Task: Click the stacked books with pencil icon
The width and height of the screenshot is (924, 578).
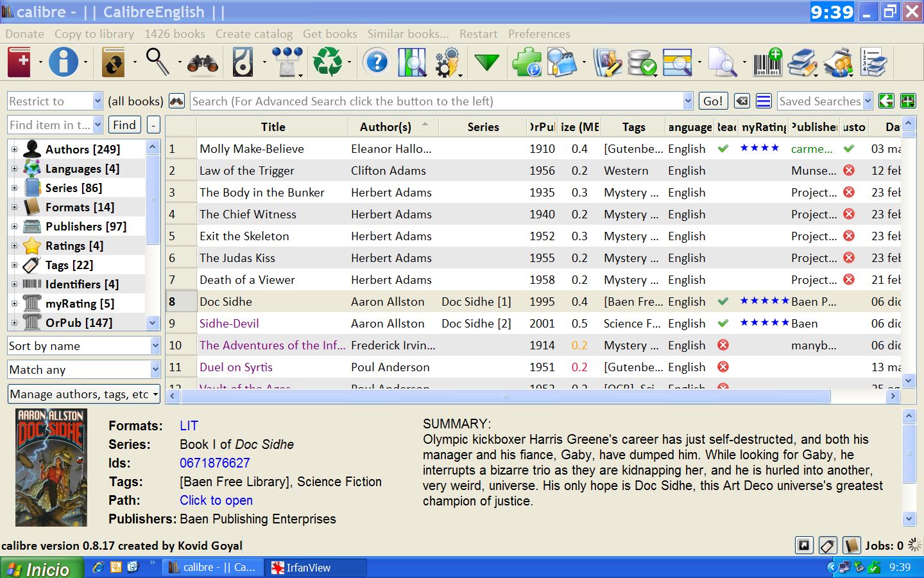Action: (802, 62)
